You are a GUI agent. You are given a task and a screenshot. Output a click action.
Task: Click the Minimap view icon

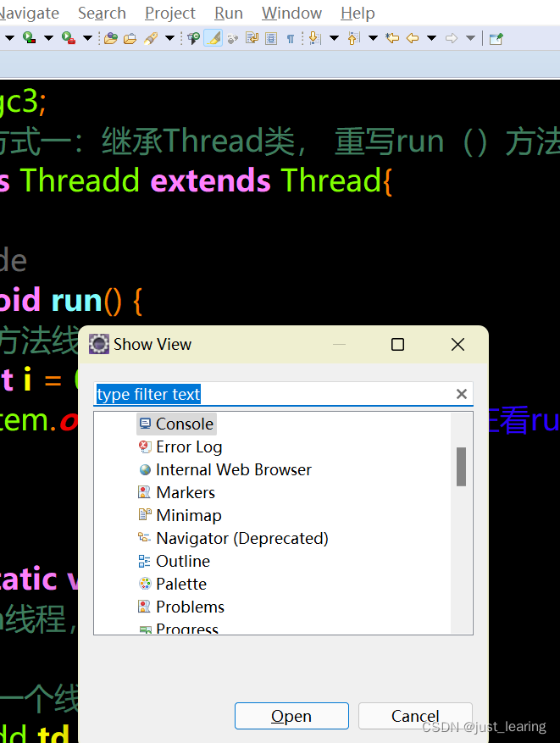pyautogui.click(x=145, y=514)
